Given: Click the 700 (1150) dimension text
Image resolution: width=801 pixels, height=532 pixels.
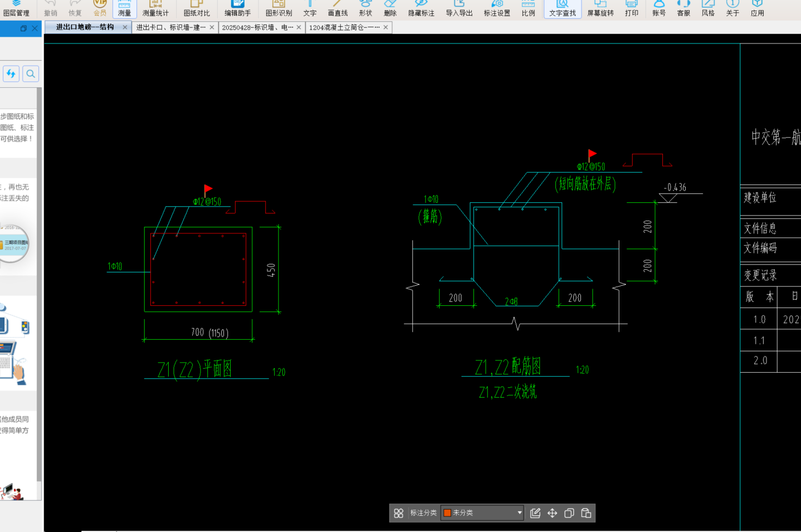Looking at the screenshot, I should 209,333.
